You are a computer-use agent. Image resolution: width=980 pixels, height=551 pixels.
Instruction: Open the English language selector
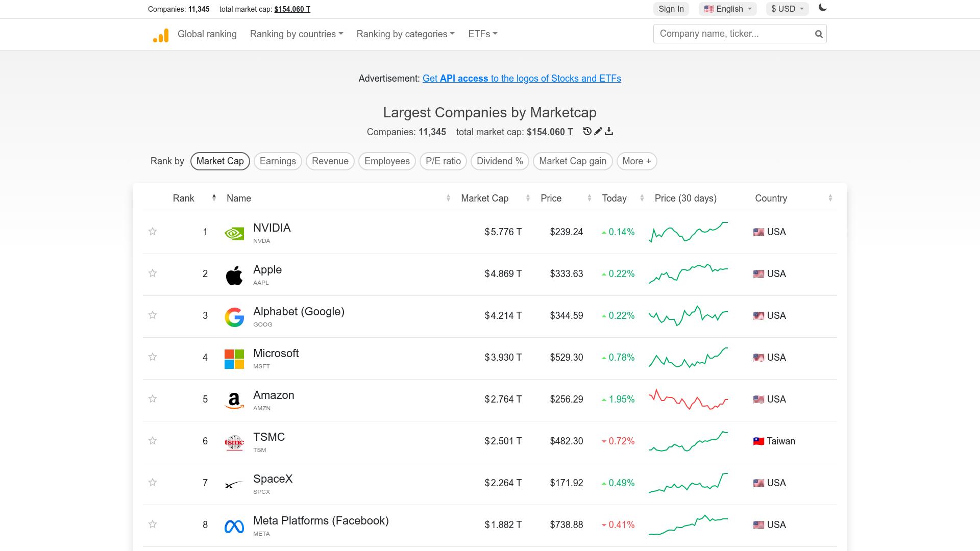727,9
